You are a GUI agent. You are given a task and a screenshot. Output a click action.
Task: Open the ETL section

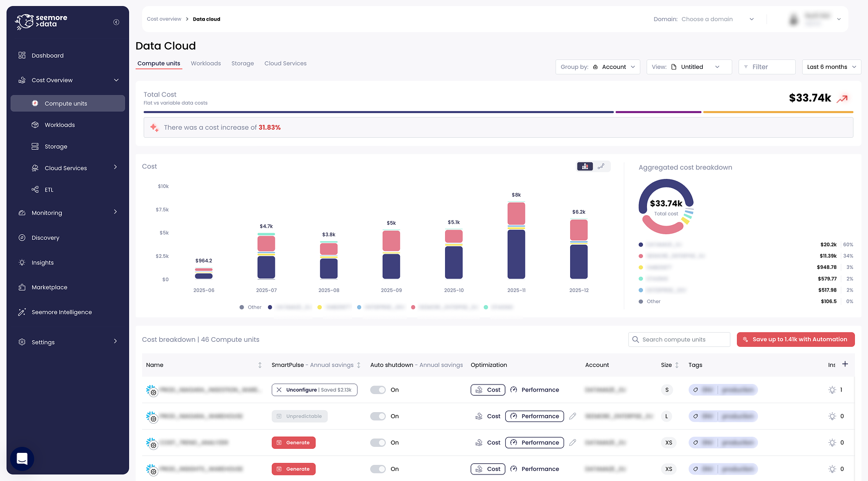49,189
